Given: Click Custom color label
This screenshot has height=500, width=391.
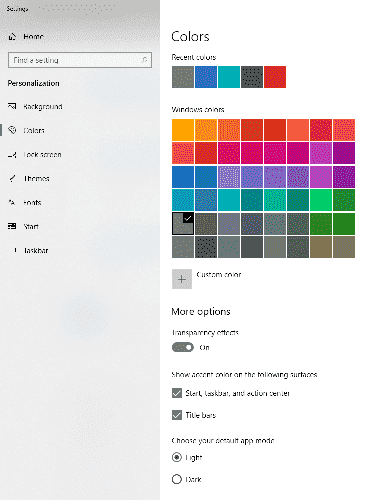Looking at the screenshot, I should [x=219, y=275].
